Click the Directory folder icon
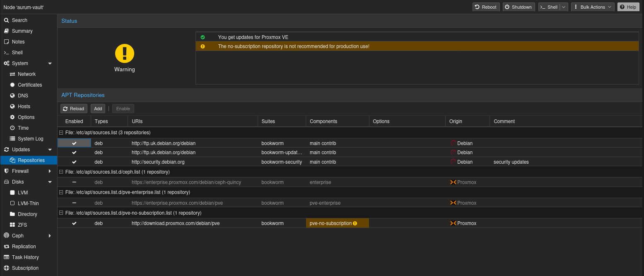 12,214
